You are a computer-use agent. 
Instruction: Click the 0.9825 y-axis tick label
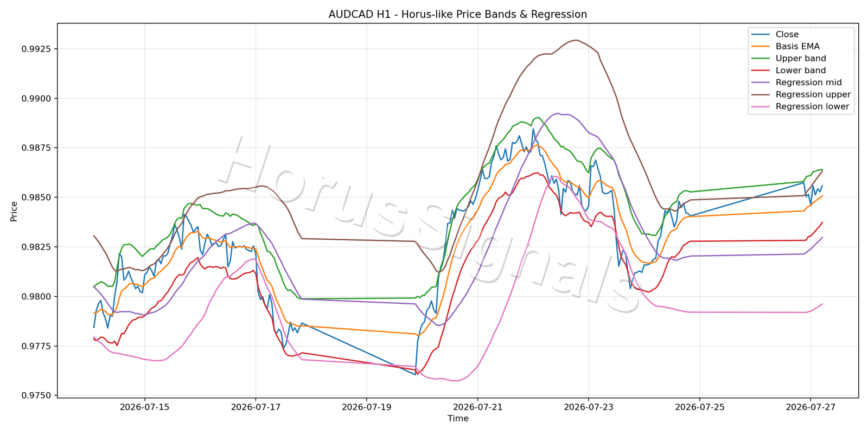pyautogui.click(x=36, y=247)
